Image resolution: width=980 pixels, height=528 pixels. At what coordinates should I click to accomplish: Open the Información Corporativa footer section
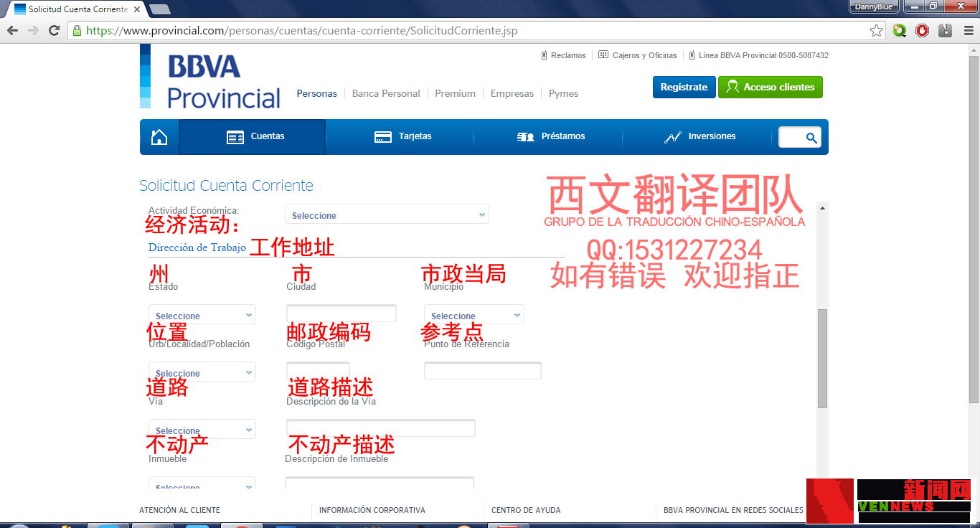tap(372, 510)
